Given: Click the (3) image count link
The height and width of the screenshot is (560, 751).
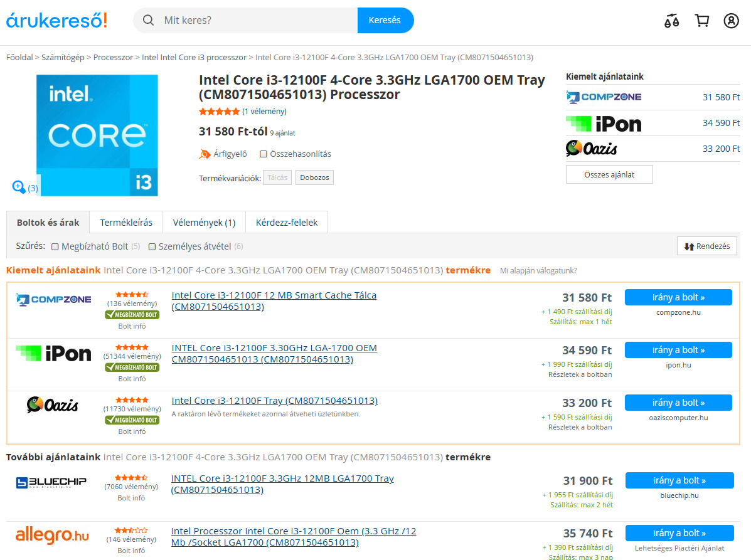Looking at the screenshot, I should click(33, 188).
